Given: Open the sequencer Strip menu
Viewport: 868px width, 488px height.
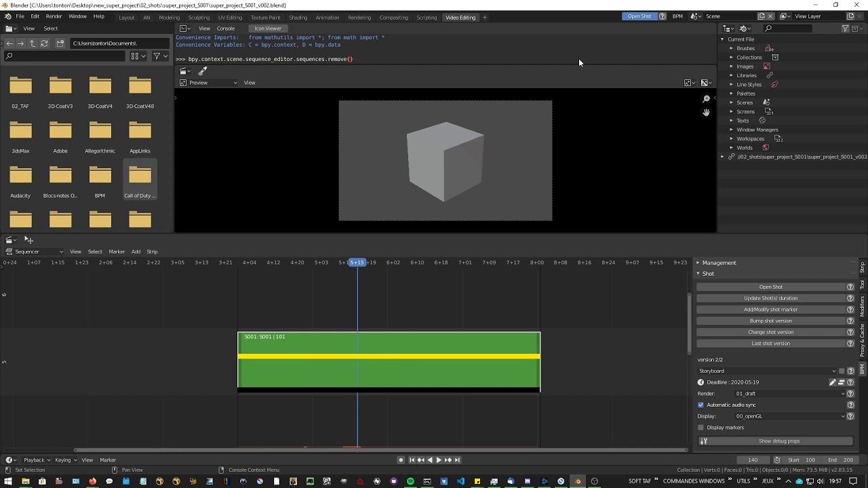Looking at the screenshot, I should [x=152, y=251].
